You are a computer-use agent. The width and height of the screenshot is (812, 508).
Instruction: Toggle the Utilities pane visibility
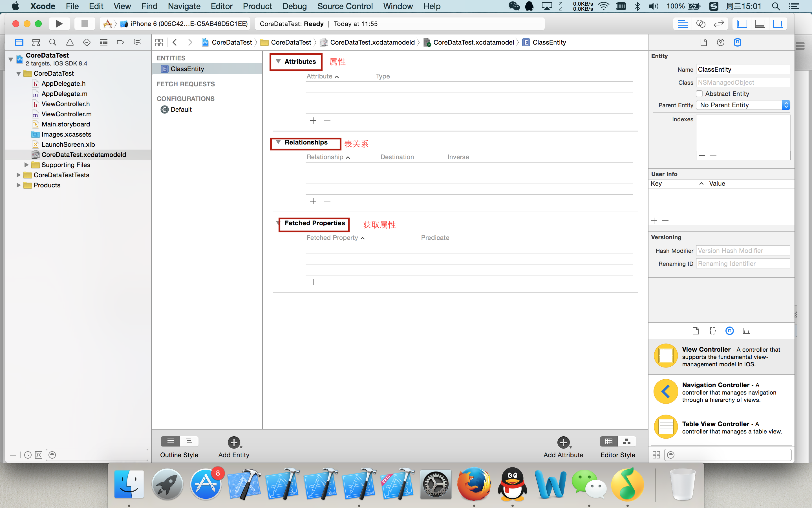pyautogui.click(x=778, y=24)
